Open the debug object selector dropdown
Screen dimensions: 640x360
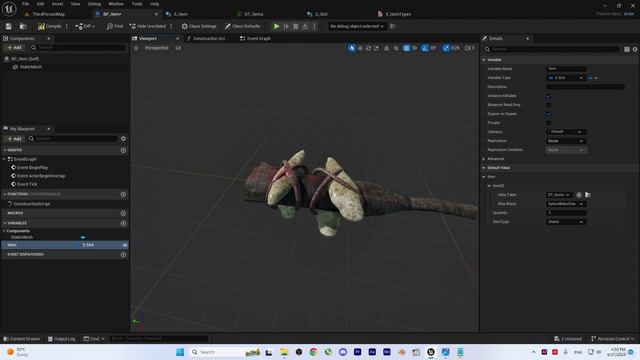tap(357, 26)
